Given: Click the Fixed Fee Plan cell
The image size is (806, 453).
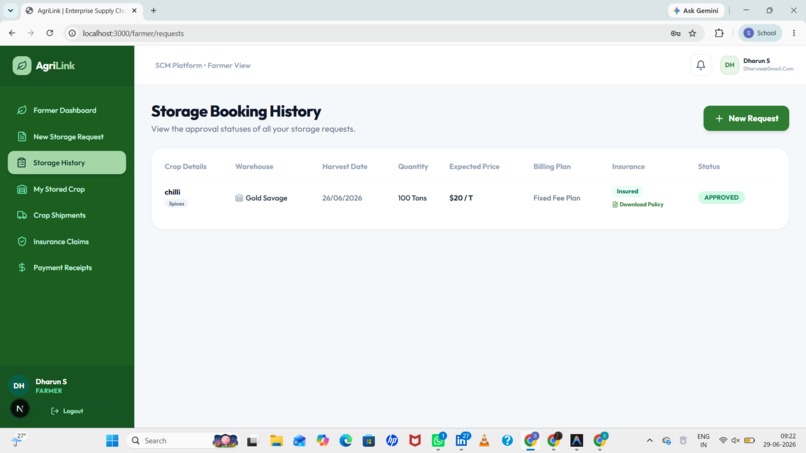Looking at the screenshot, I should click(x=557, y=198).
